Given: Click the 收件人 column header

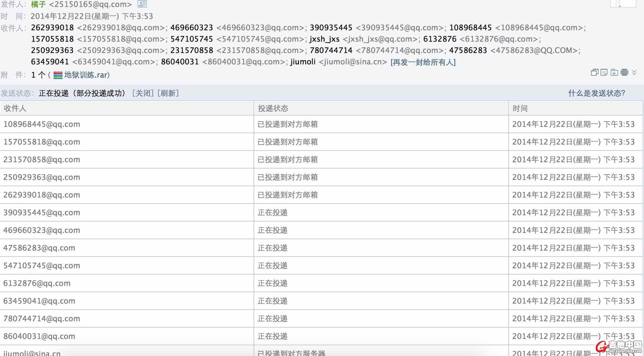Looking at the screenshot, I should (15, 109).
